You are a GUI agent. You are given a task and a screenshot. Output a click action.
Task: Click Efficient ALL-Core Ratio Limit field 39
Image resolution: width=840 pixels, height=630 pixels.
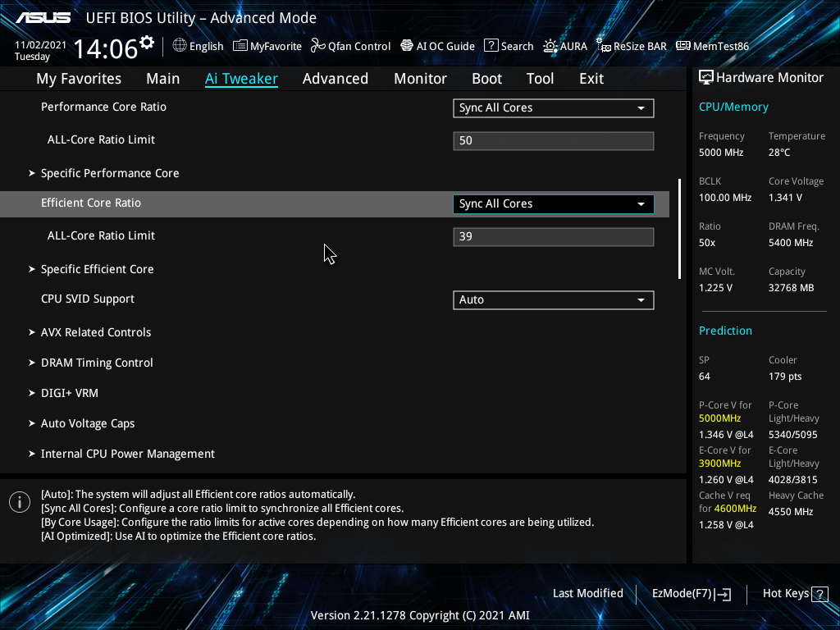click(x=554, y=237)
